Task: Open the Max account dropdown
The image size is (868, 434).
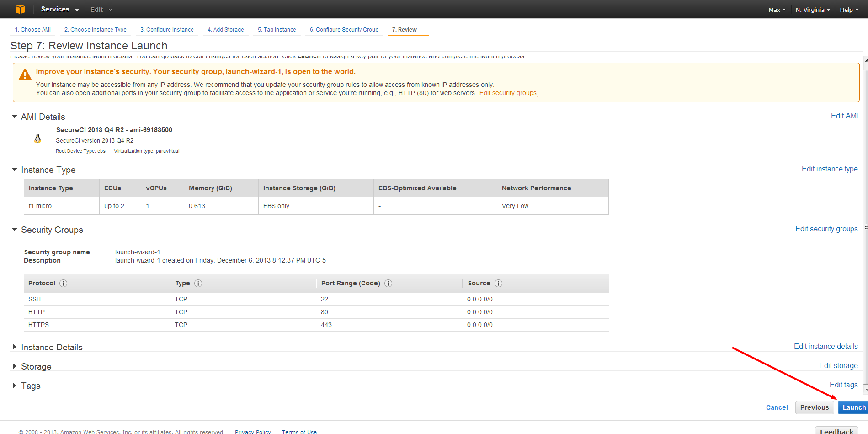Action: (x=777, y=10)
